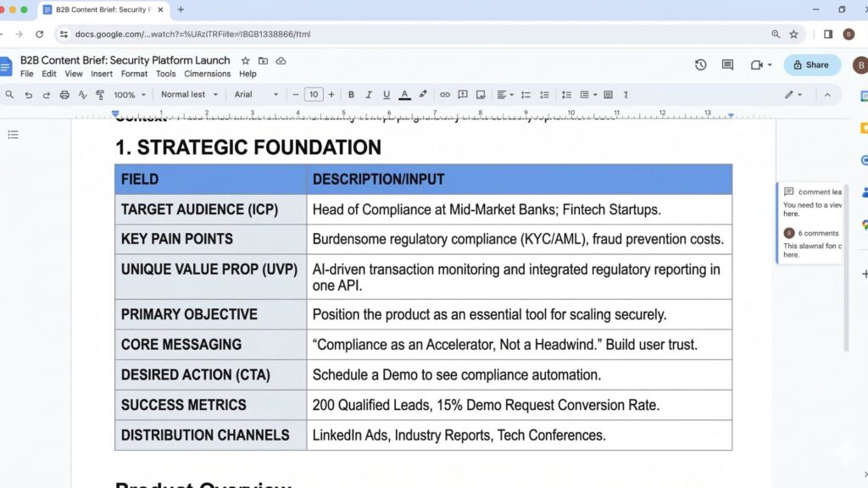Click the Share button
Viewport: 868px width, 488px height.
[x=811, y=64]
